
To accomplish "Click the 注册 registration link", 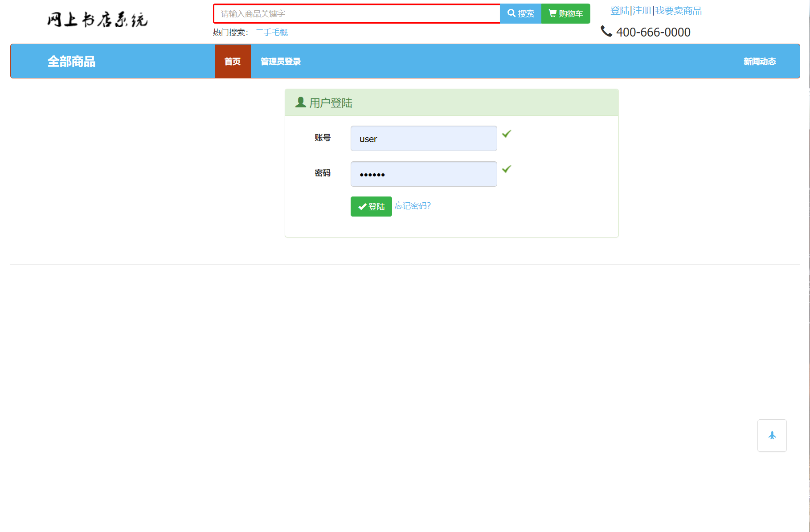I will click(x=641, y=11).
